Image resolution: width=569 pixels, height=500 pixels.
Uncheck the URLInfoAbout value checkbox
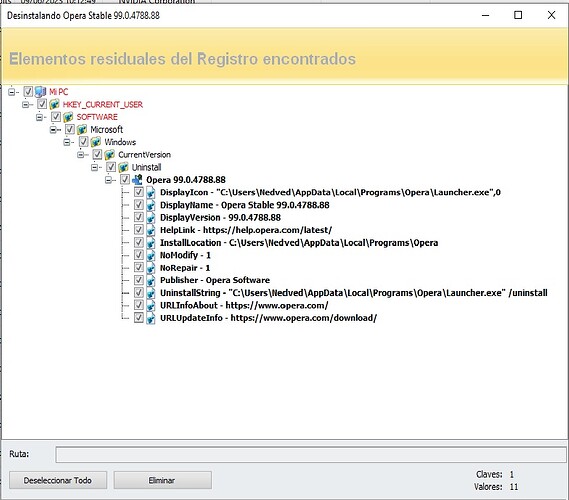click(139, 305)
